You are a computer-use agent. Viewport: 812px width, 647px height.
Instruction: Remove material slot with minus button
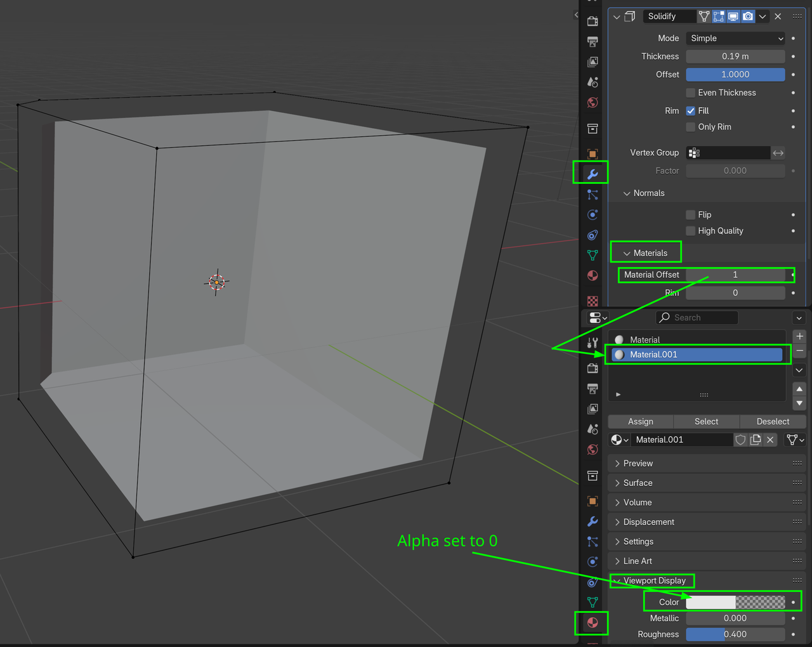[799, 351]
